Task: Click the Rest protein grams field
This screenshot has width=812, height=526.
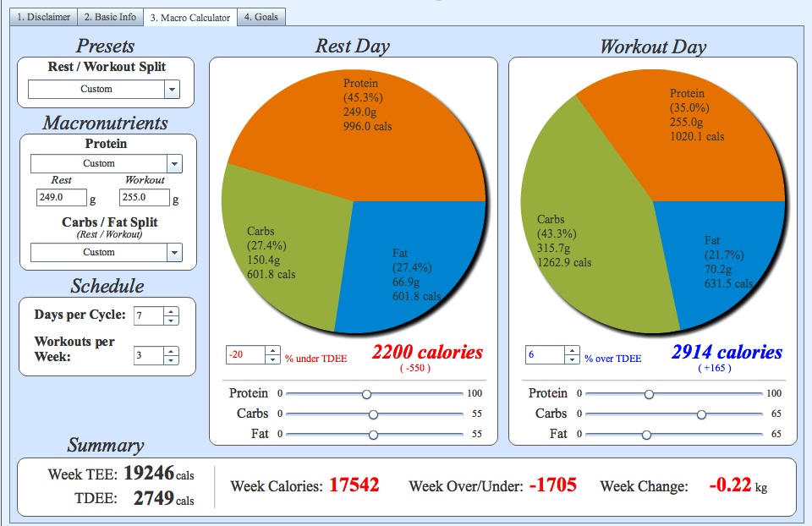Action: coord(60,198)
